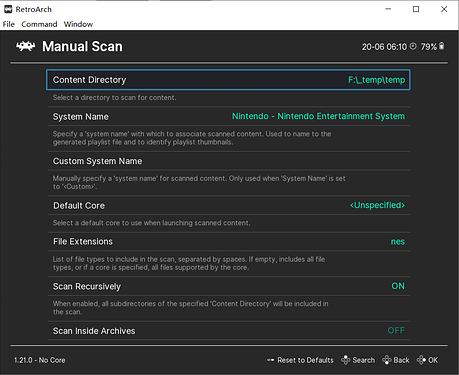
Task: Minimize the RetroArch window
Action: pos(388,9)
